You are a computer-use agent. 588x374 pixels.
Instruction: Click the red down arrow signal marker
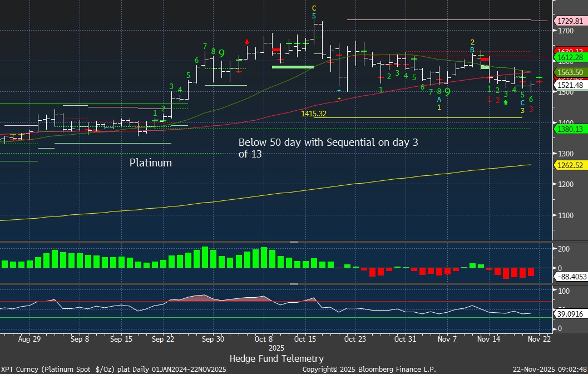coord(247,42)
